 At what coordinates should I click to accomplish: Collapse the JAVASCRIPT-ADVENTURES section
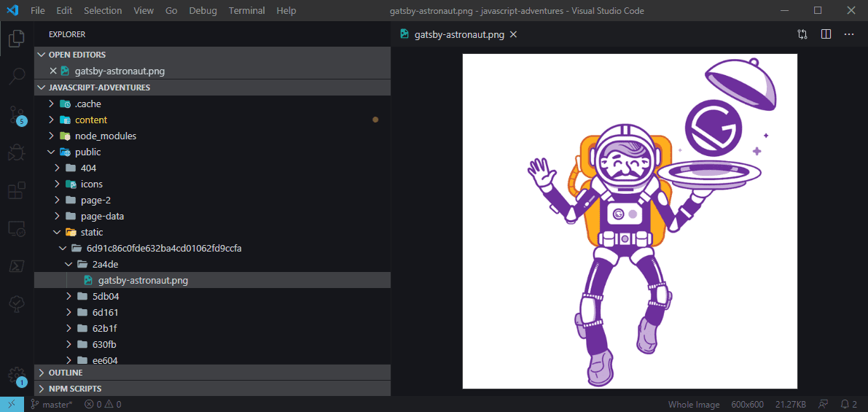(x=213, y=88)
